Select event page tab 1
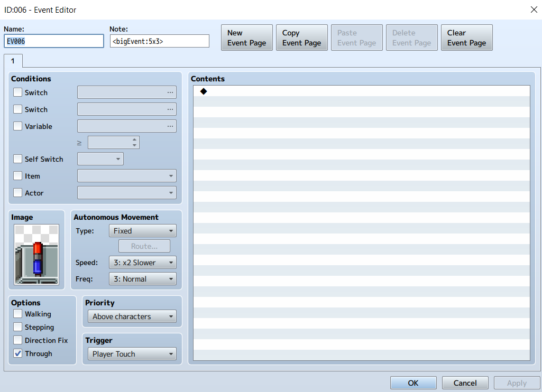Viewport: 542px width, 392px height. 13,61
